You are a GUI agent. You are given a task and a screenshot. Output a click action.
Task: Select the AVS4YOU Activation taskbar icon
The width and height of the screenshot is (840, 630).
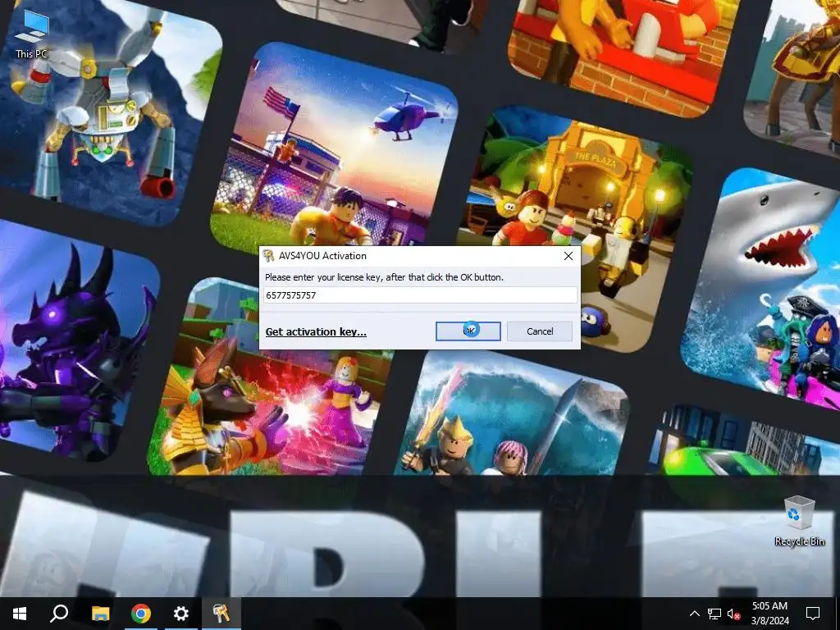coord(221,614)
